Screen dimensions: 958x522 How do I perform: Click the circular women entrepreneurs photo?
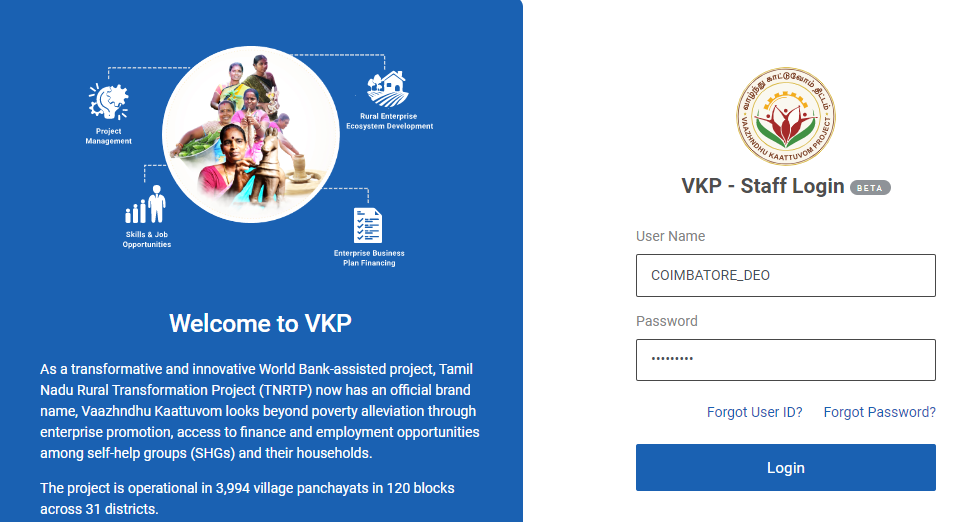tap(261, 134)
